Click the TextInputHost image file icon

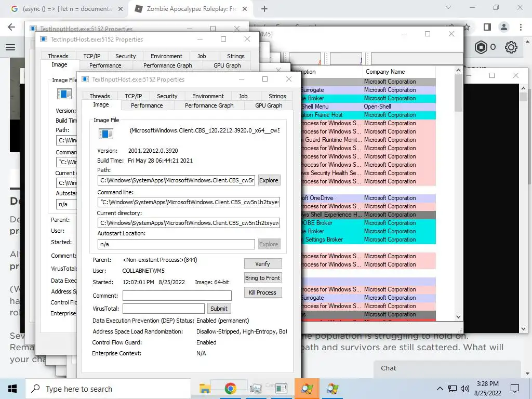(105, 134)
